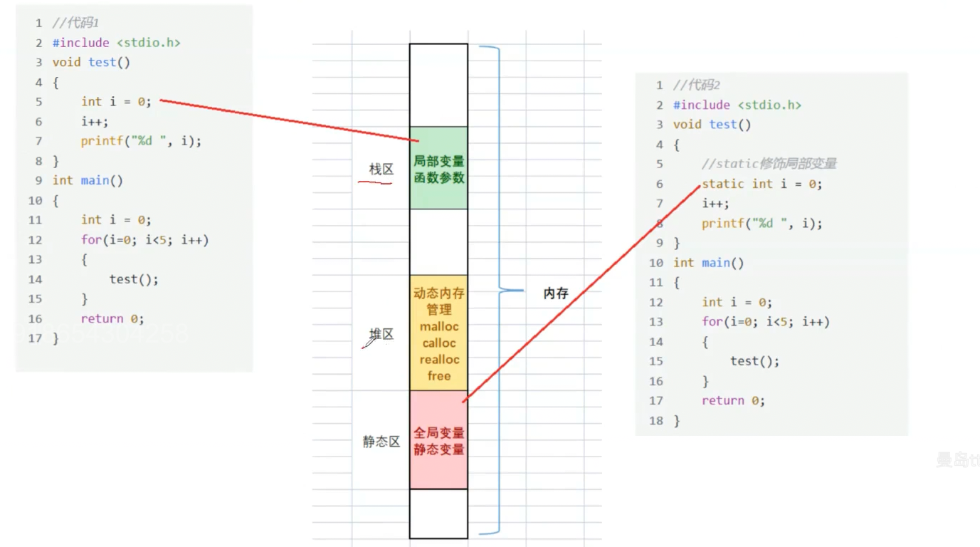Select the red 全局变量 静态变量 block

[438, 440]
